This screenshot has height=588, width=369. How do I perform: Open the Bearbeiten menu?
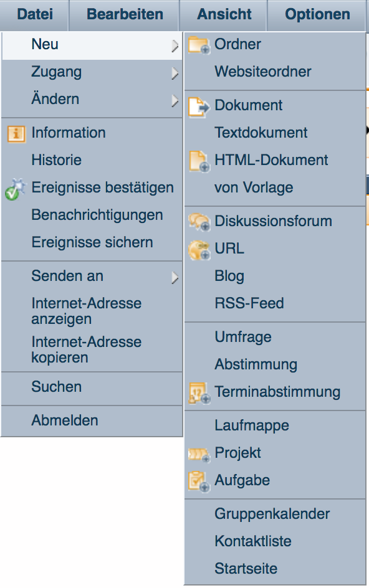[x=125, y=15]
